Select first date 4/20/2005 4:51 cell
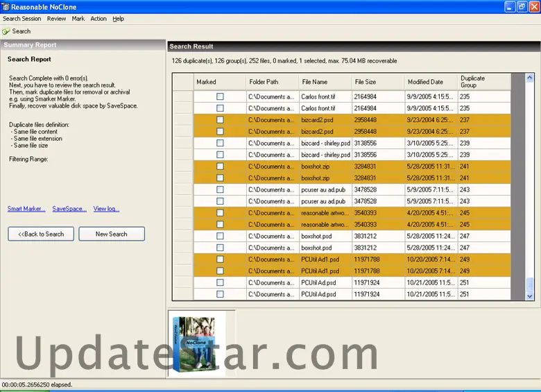The image size is (541, 392). pyautogui.click(x=431, y=212)
